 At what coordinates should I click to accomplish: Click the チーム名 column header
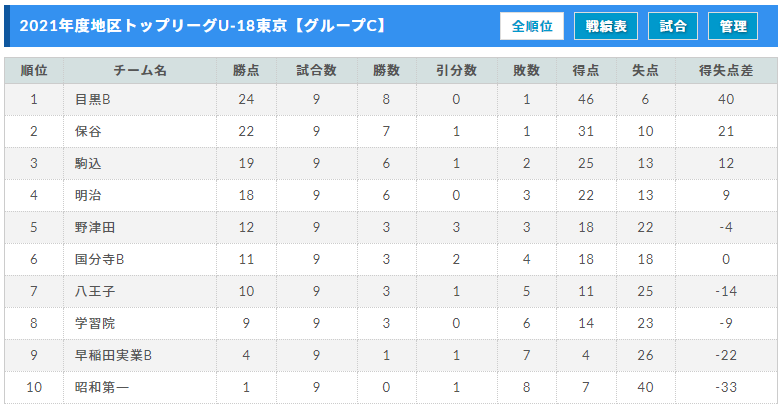point(140,70)
